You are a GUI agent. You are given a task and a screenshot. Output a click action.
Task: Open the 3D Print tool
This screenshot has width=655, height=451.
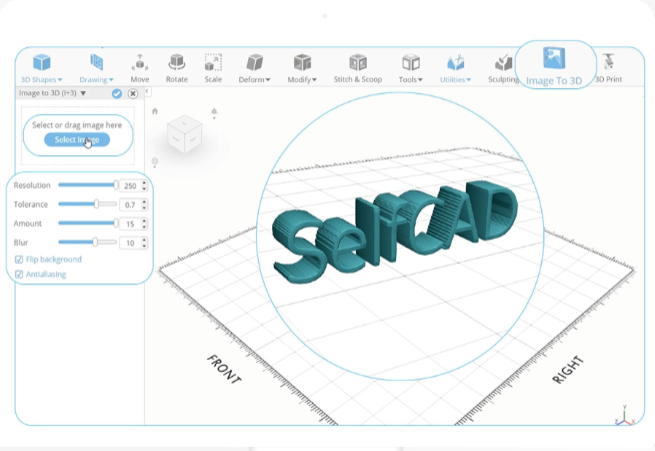coord(608,68)
